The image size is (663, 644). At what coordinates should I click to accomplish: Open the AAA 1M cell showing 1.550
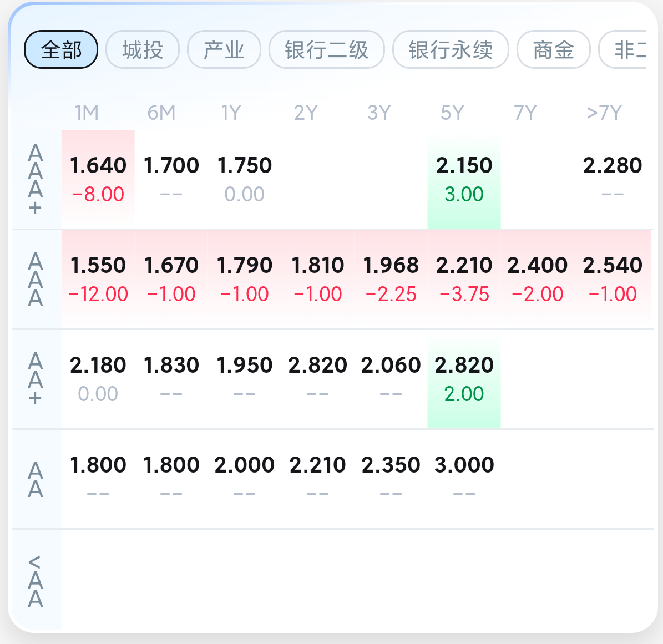(x=98, y=278)
